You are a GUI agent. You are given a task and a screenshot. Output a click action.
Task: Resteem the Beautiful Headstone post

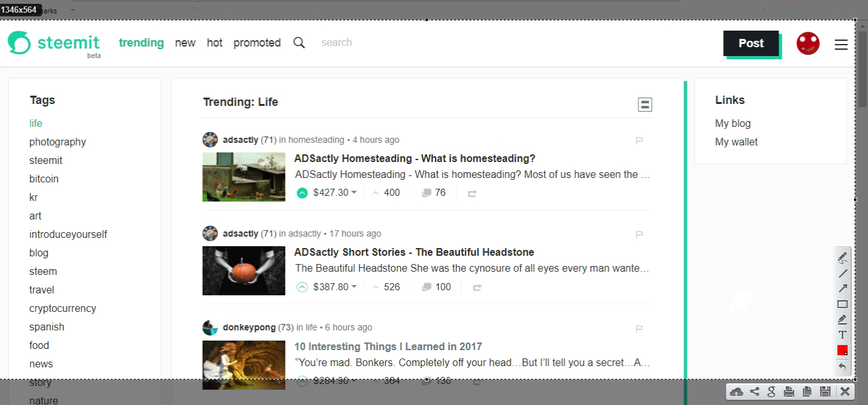point(477,288)
